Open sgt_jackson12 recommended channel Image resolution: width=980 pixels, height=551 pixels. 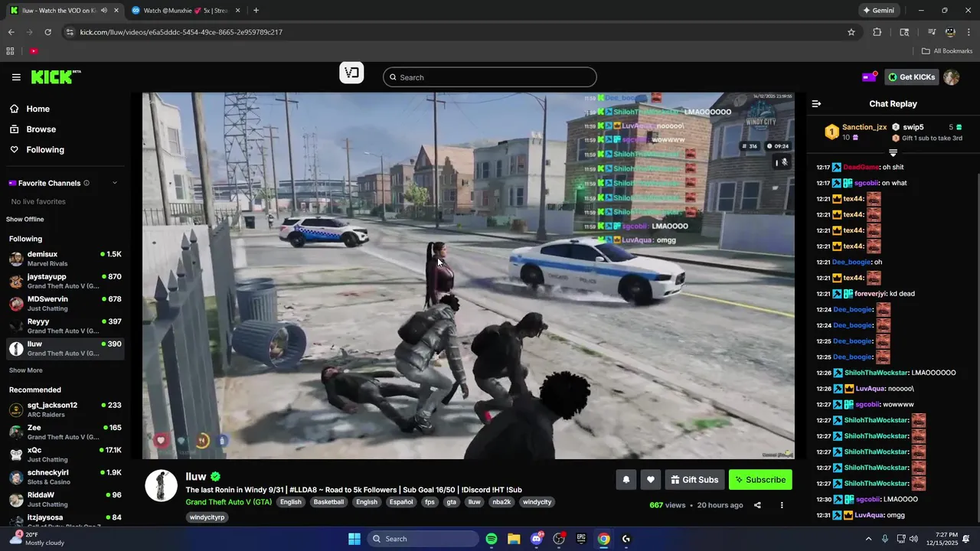click(65, 409)
